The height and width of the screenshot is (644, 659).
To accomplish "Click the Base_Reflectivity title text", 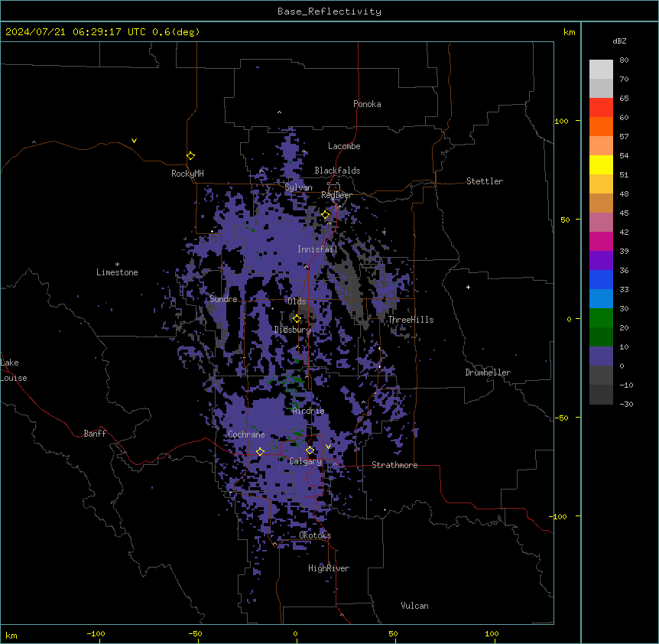I will point(329,11).
